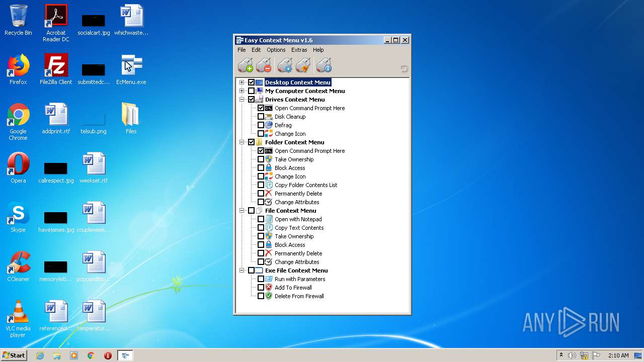Select Block Access under Folder Context Menu
This screenshot has width=644, height=362.
pos(290,168)
